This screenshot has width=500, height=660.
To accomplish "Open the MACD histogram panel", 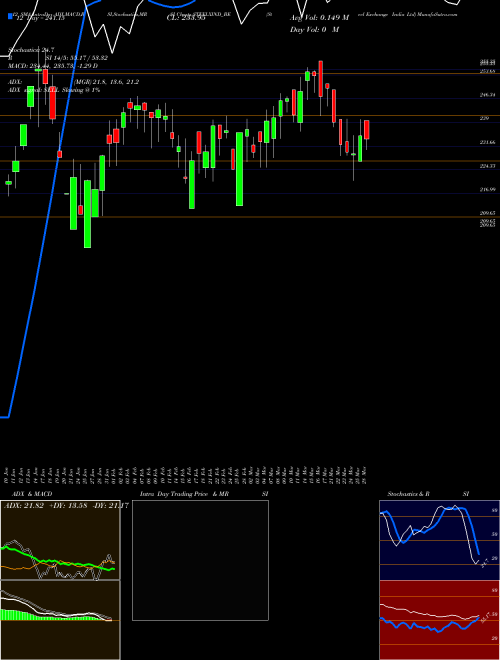I will [x=60, y=620].
